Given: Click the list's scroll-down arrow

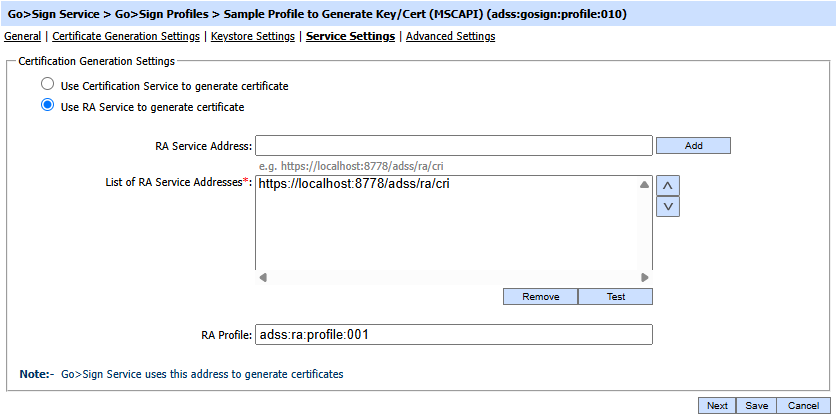Looking at the screenshot, I should (x=645, y=263).
